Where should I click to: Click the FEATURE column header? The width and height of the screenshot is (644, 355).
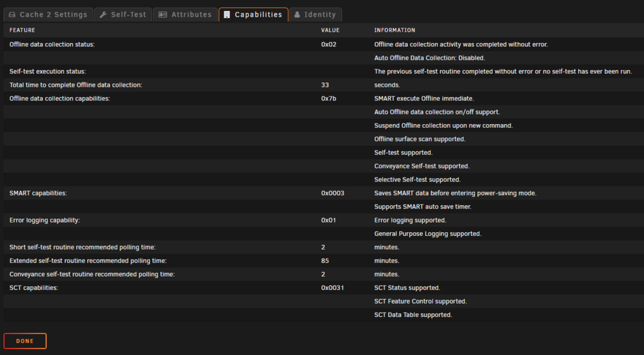22,30
